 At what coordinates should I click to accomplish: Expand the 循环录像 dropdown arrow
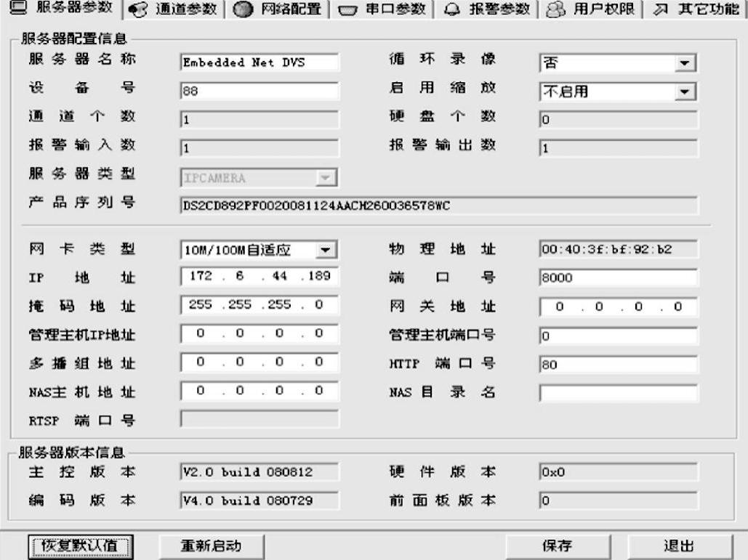[x=685, y=63]
